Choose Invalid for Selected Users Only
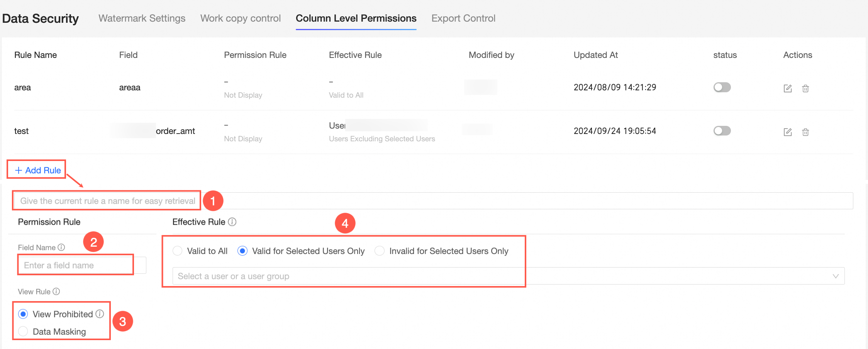This screenshot has height=349, width=868. pos(380,251)
